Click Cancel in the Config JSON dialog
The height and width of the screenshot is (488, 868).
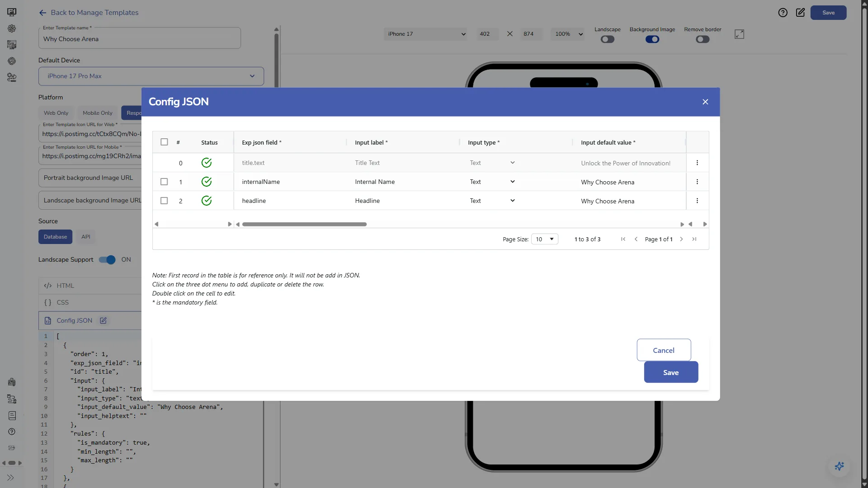tap(664, 350)
